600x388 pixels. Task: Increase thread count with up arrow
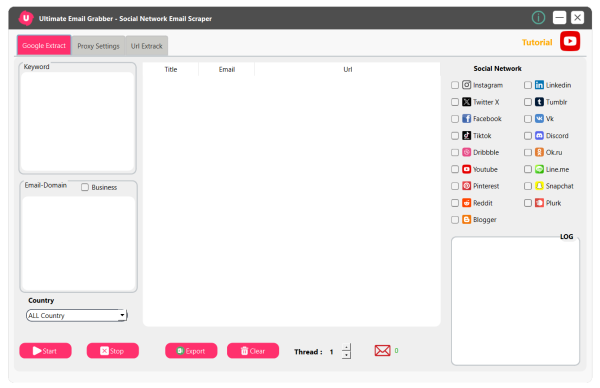[346, 347]
